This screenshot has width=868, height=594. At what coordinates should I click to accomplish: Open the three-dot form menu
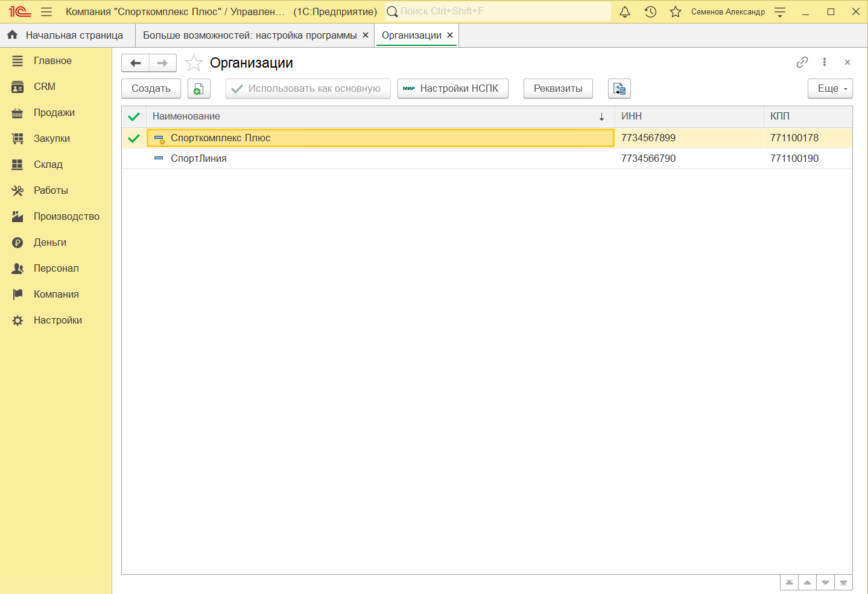click(825, 62)
